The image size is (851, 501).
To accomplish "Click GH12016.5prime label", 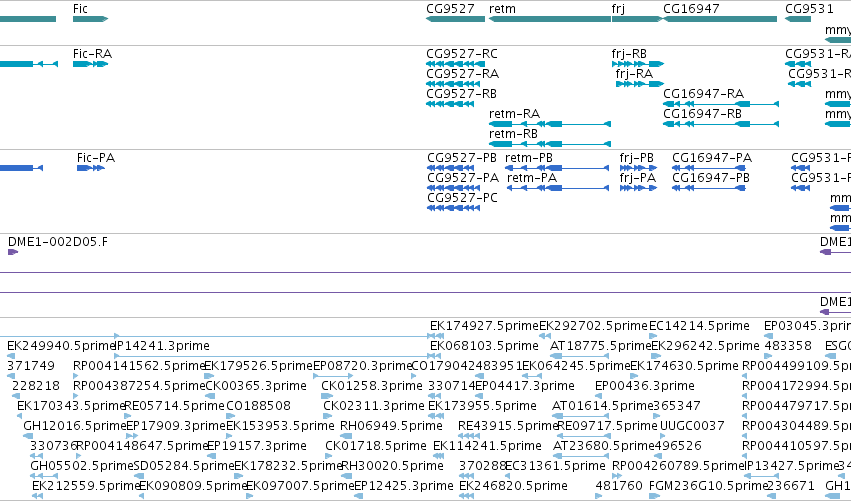I will click(x=74, y=427).
